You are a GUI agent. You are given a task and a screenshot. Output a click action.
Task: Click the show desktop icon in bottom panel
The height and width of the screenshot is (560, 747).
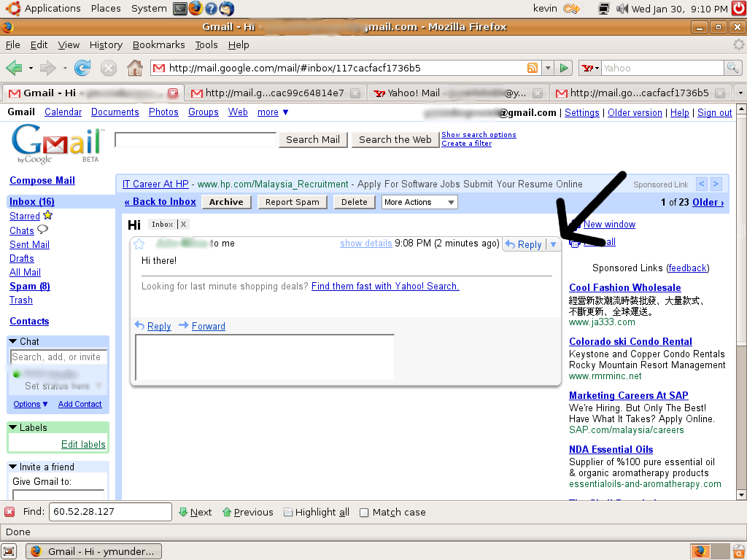pyautogui.click(x=9, y=551)
